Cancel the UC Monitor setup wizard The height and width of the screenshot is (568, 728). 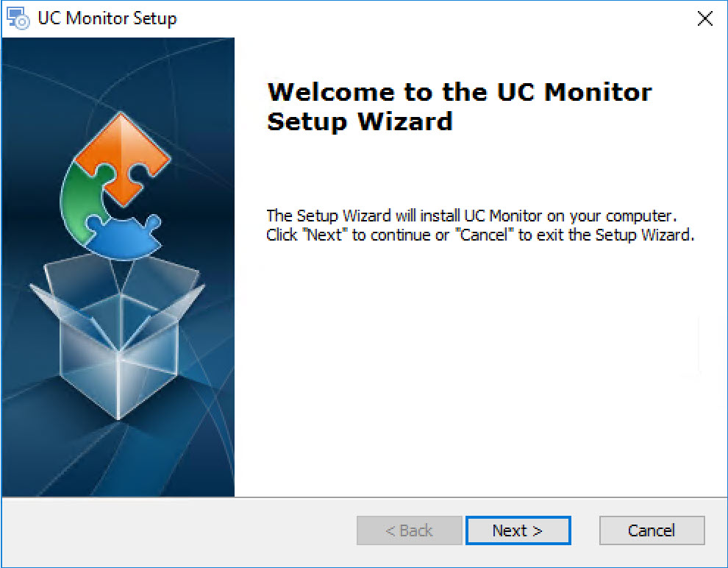pos(652,530)
